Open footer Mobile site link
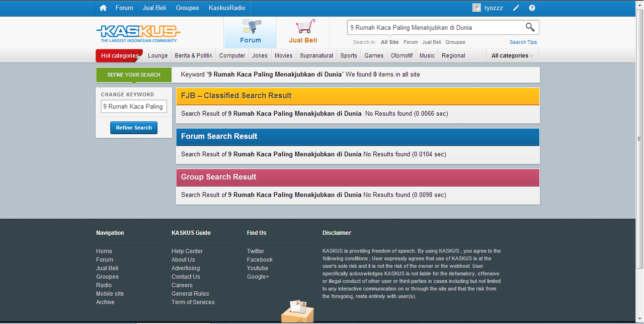The width and height of the screenshot is (644, 324). point(110,294)
